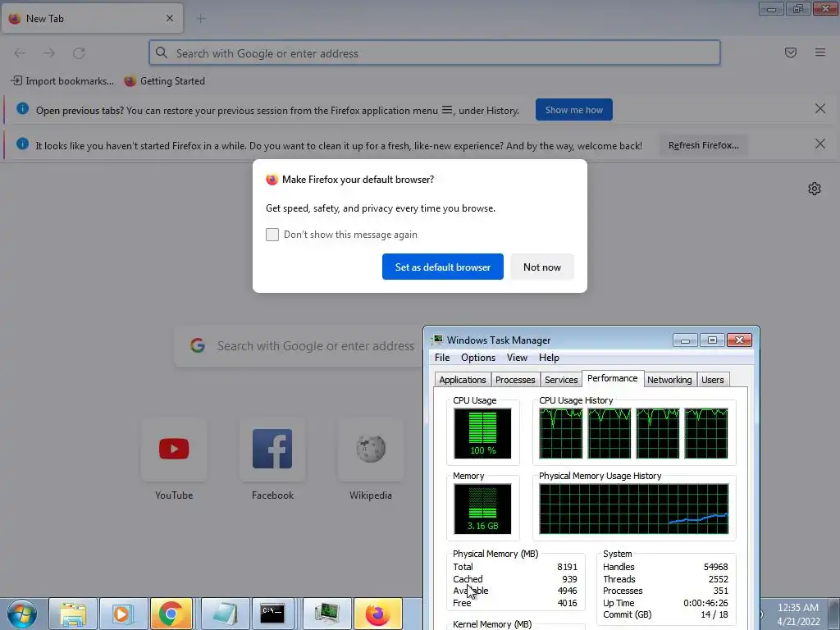Click the Total physical memory value 8191

click(567, 567)
